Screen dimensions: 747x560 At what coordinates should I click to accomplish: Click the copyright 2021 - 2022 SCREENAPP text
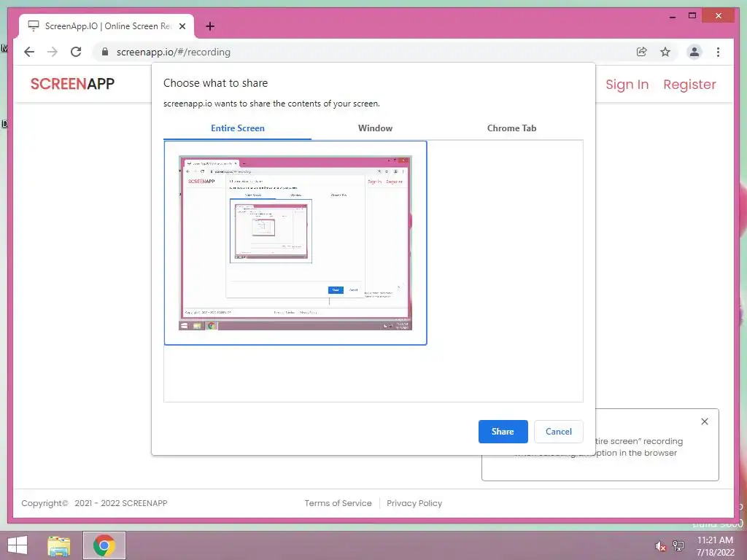[94, 503]
